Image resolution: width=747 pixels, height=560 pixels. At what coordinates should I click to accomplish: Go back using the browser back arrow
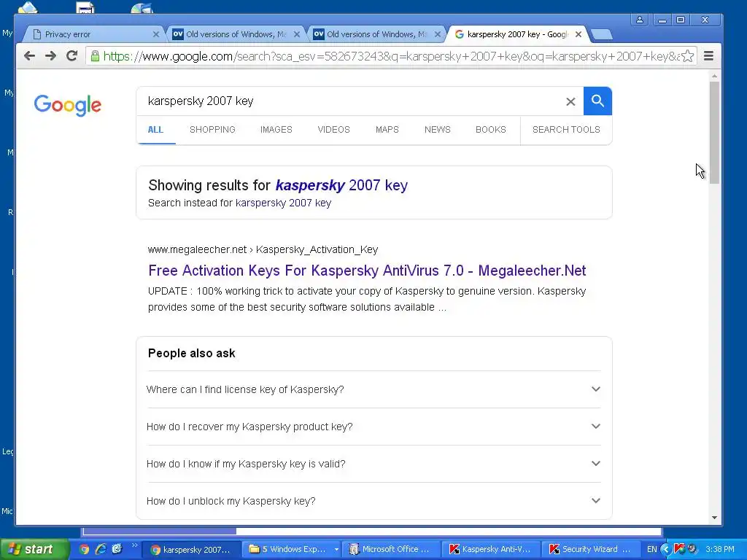tap(29, 56)
